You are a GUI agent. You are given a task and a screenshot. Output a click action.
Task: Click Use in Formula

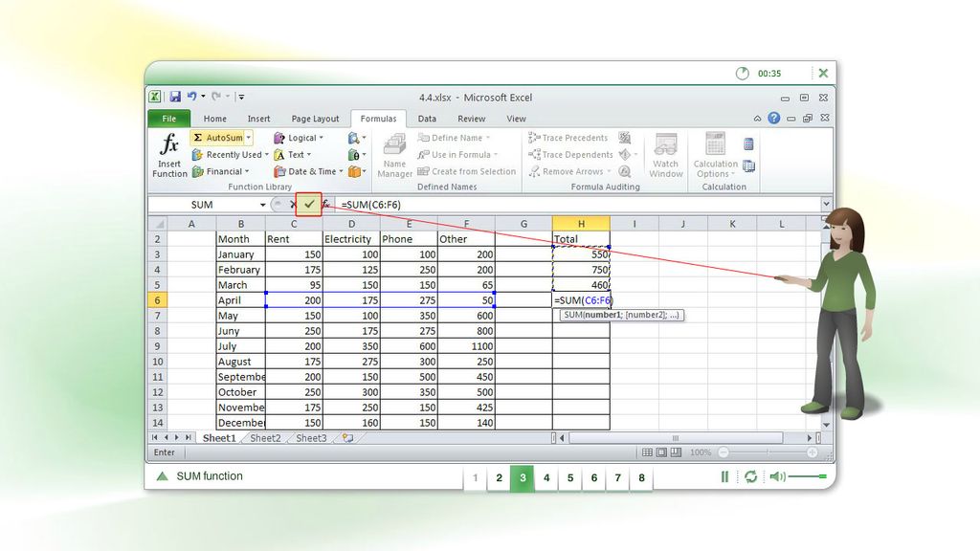pyautogui.click(x=457, y=154)
